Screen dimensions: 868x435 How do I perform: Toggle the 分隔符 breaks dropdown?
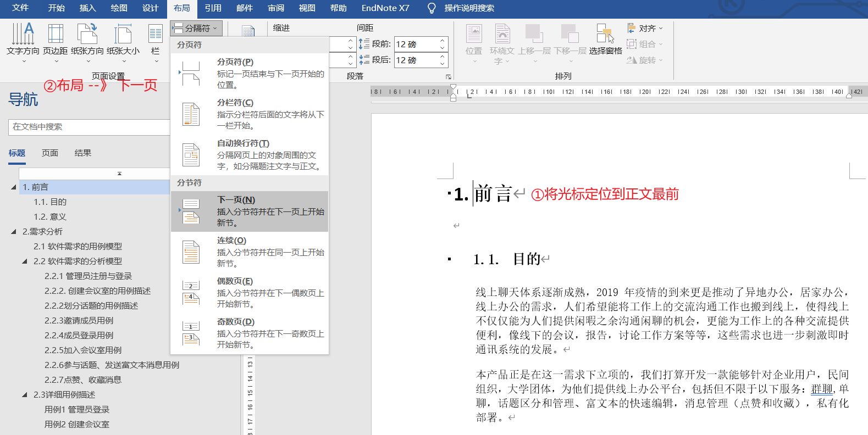click(196, 28)
